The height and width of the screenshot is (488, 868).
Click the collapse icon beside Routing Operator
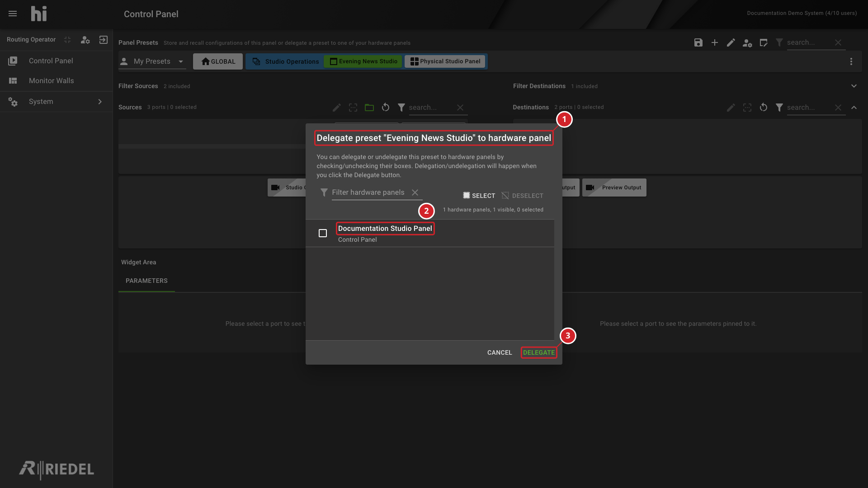point(67,40)
